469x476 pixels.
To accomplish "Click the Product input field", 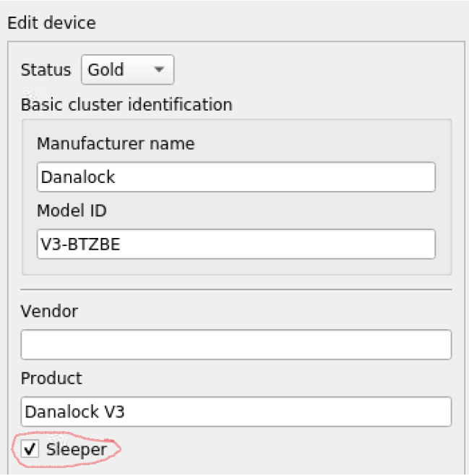I will pyautogui.click(x=236, y=412).
